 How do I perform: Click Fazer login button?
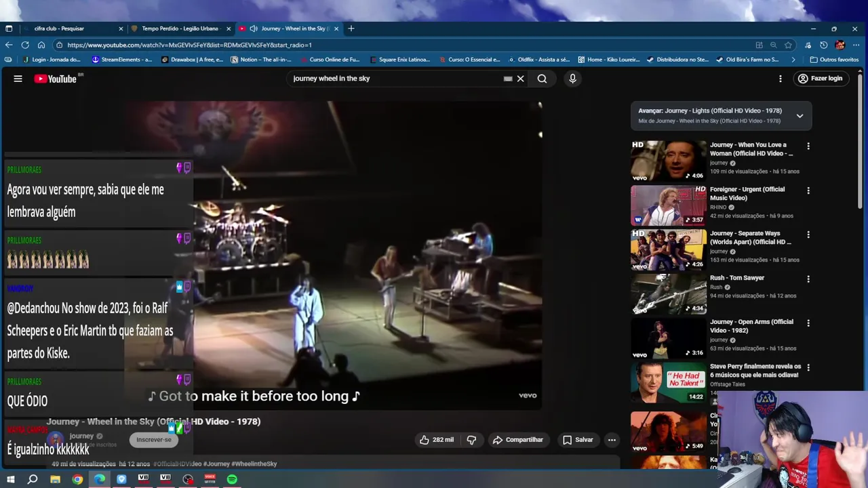(820, 79)
